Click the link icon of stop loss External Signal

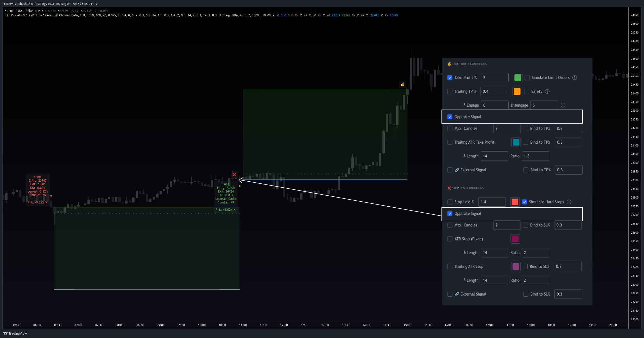coord(457,294)
